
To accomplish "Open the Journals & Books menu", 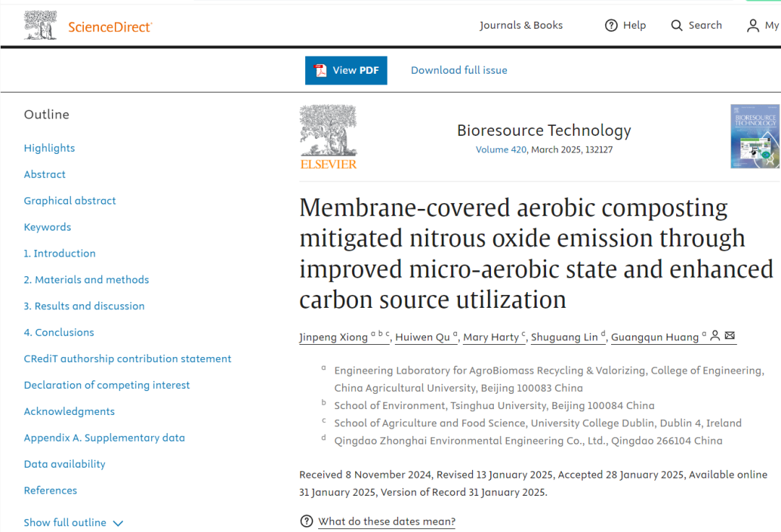I will tap(521, 25).
